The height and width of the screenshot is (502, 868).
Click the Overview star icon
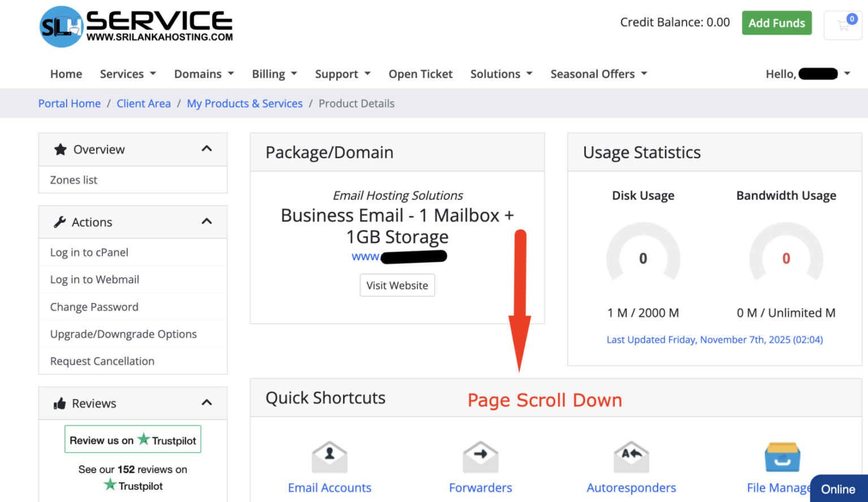coord(60,150)
